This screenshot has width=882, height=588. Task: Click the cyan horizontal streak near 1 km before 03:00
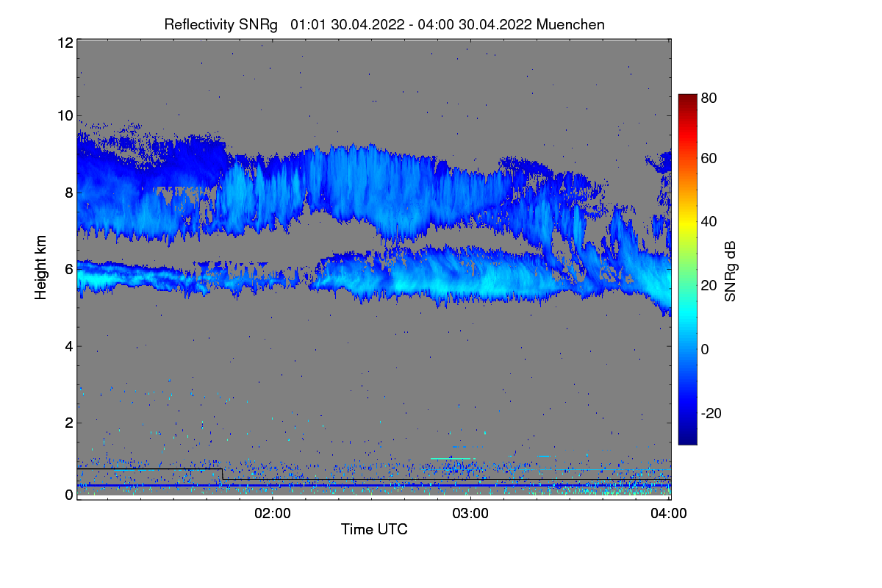[x=450, y=459]
